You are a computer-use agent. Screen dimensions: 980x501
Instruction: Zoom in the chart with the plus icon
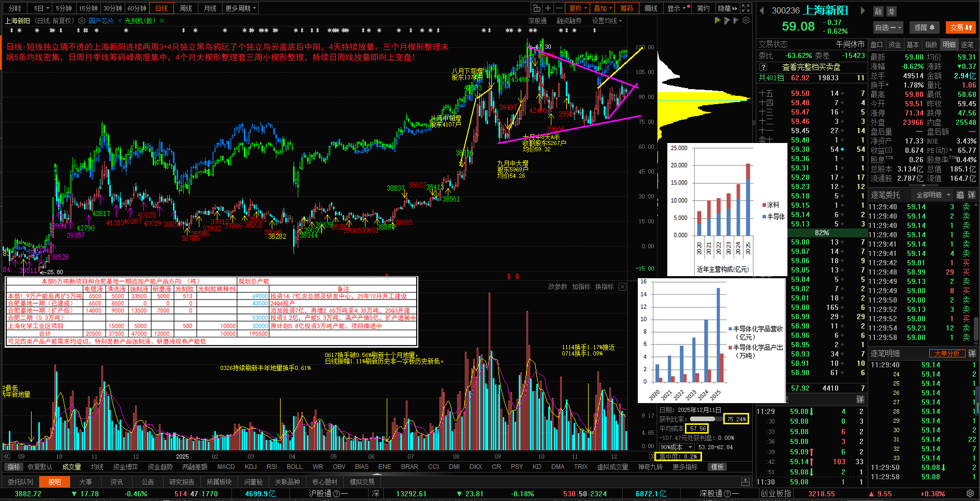tap(548, 8)
